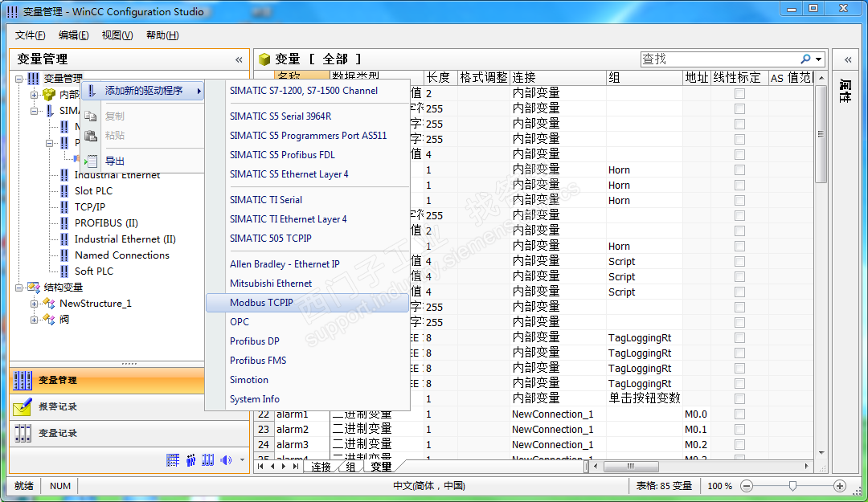This screenshot has height=502, width=868.
Task: Open the search options dropdown arrow
Action: pos(818,59)
